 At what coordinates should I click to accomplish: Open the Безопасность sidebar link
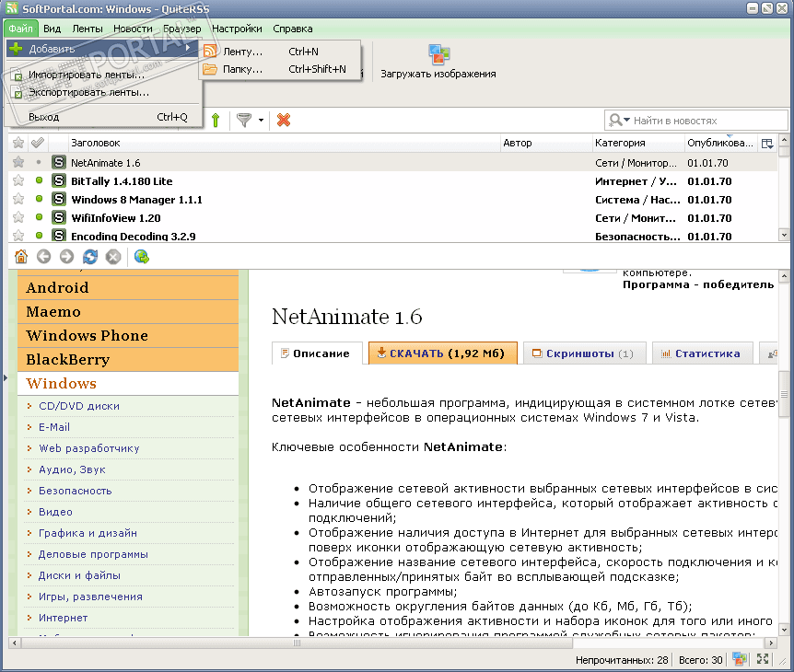coord(75,491)
